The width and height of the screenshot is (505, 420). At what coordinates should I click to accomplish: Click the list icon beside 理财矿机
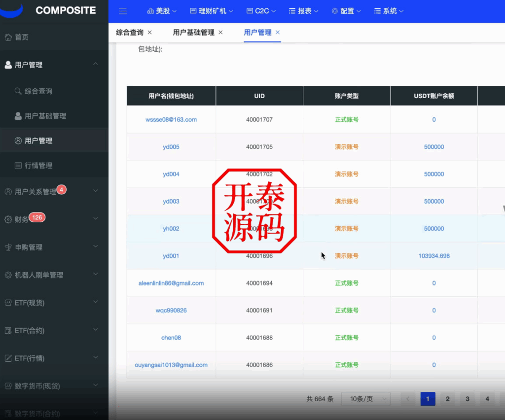[x=193, y=11]
